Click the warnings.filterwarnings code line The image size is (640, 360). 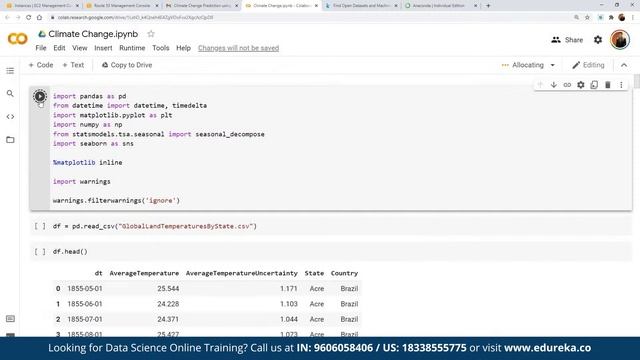116,201
